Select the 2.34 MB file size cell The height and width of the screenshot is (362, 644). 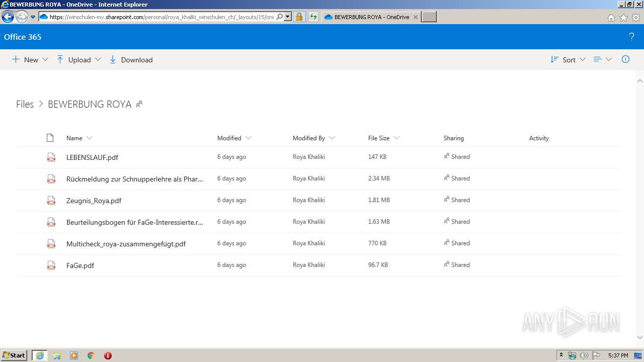(379, 178)
